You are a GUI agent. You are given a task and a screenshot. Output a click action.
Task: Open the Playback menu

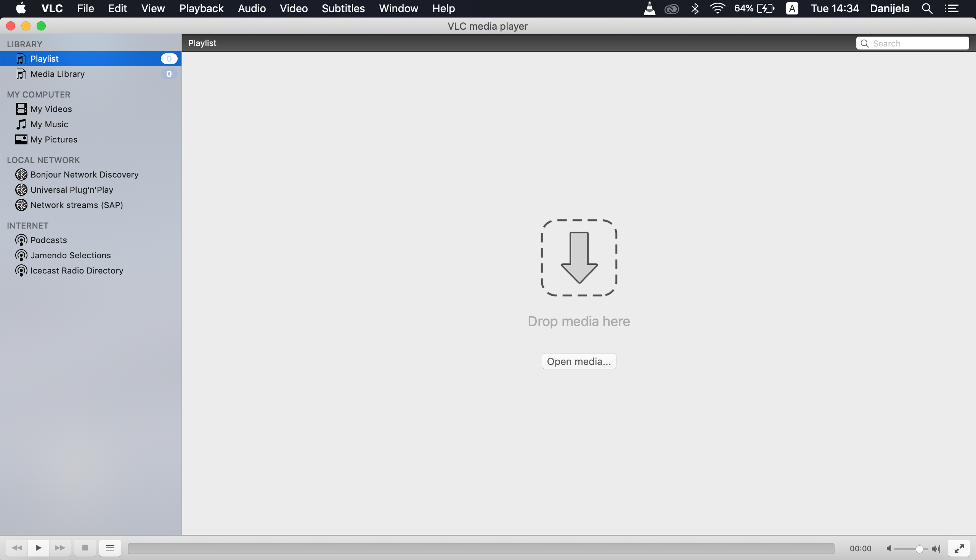[201, 8]
